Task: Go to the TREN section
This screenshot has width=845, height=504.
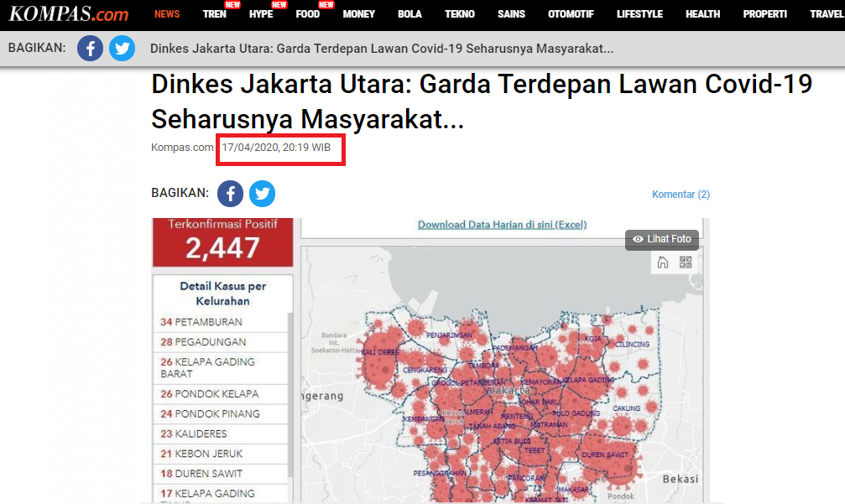Action: (x=215, y=14)
